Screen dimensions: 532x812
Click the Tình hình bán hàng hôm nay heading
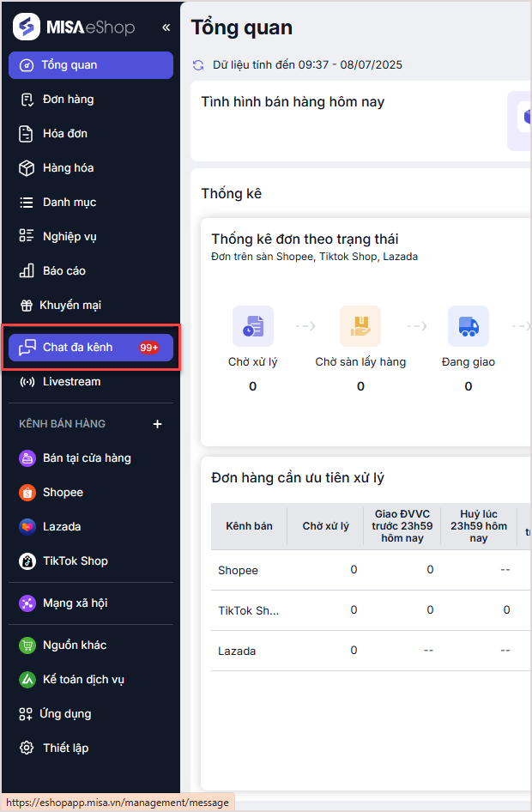[x=293, y=102]
